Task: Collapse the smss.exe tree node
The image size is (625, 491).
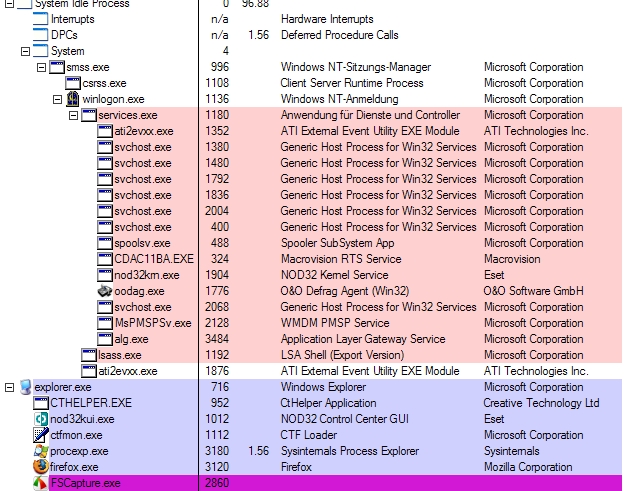Action: tap(41, 67)
